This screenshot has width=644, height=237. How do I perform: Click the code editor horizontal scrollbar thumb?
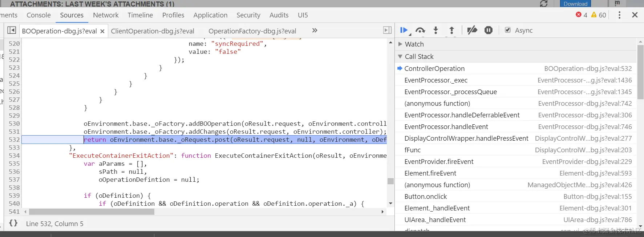92,212
